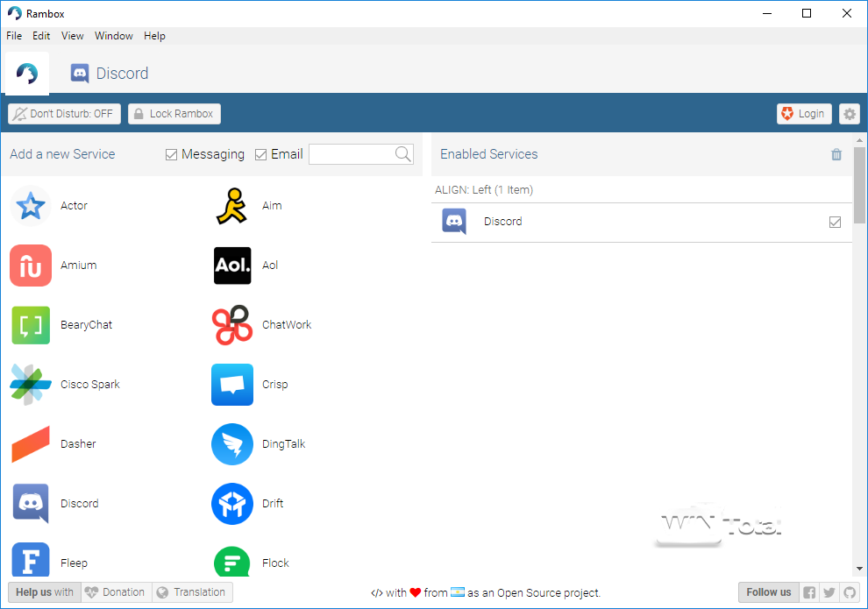Add the Amium service icon
The height and width of the screenshot is (609, 868).
(31, 266)
